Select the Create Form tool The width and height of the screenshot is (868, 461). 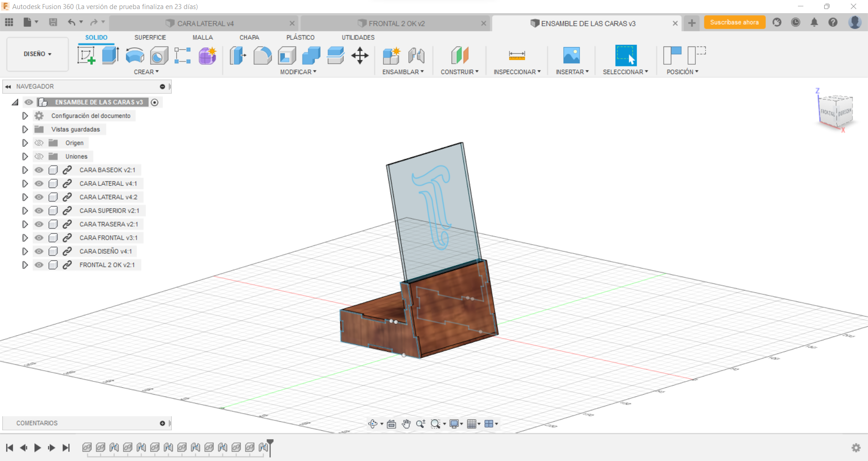(x=208, y=56)
